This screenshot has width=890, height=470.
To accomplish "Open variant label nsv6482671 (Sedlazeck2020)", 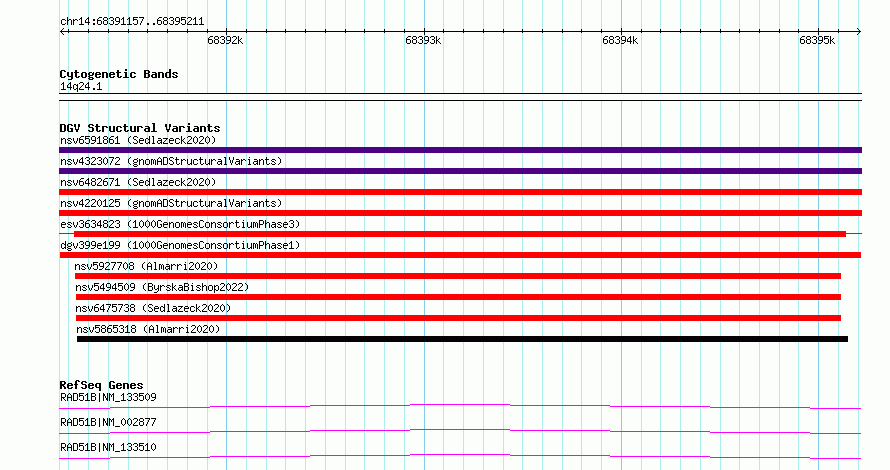I will 138,182.
